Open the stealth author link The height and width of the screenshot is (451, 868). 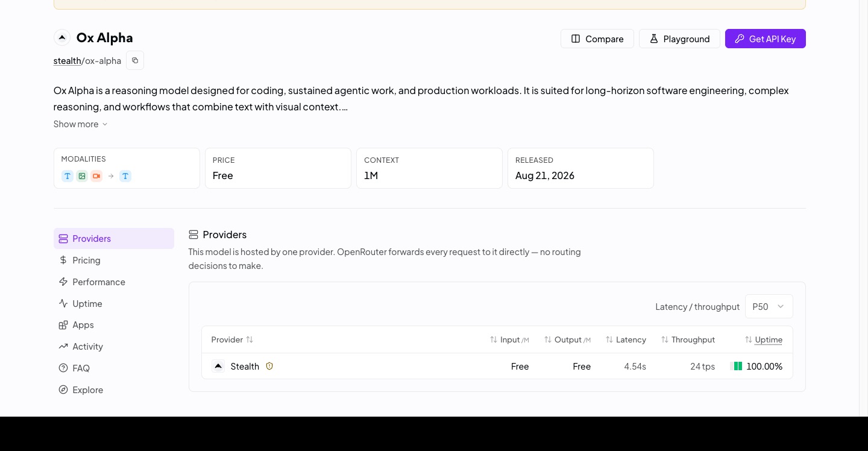point(67,61)
